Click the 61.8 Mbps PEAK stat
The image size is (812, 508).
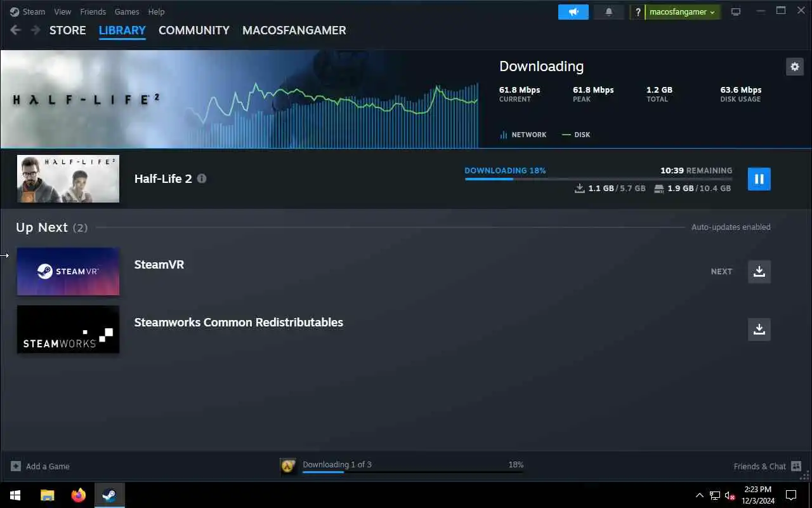coord(593,94)
